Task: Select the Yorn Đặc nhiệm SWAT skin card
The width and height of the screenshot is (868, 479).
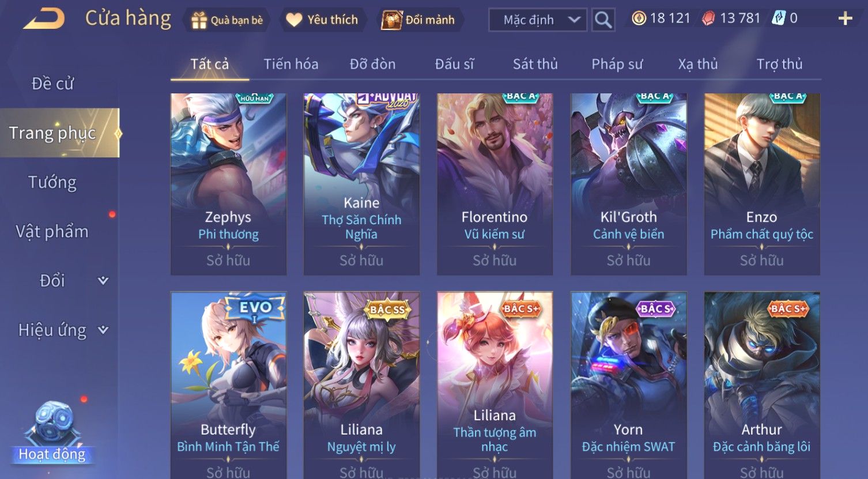Action: coord(628,385)
